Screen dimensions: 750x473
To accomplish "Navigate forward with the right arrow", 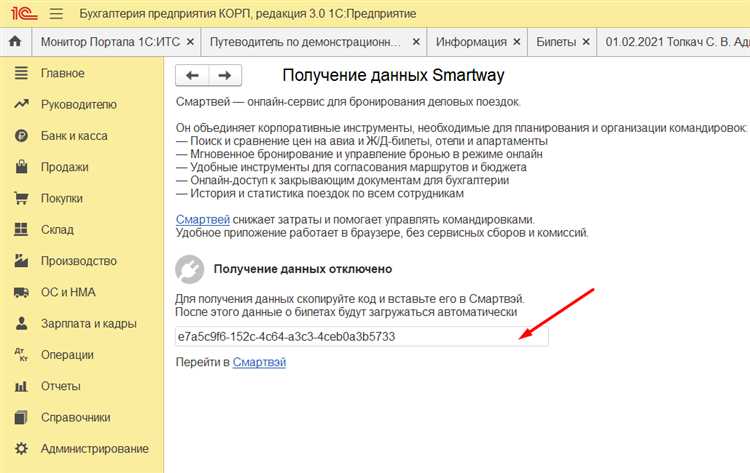I will point(225,75).
